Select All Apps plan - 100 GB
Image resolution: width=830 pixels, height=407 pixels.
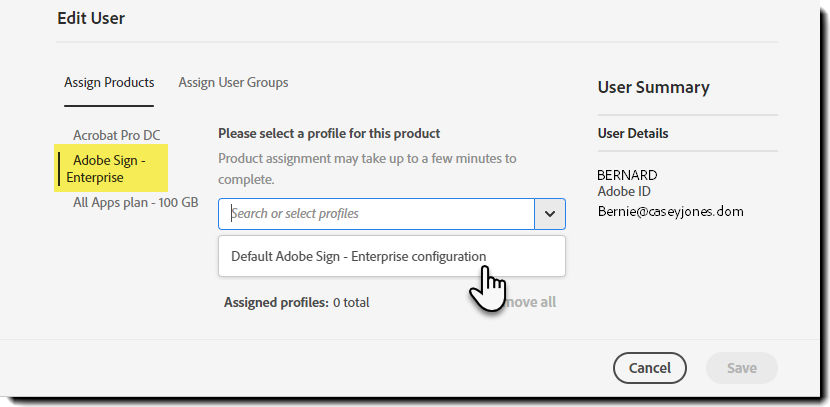(x=136, y=202)
